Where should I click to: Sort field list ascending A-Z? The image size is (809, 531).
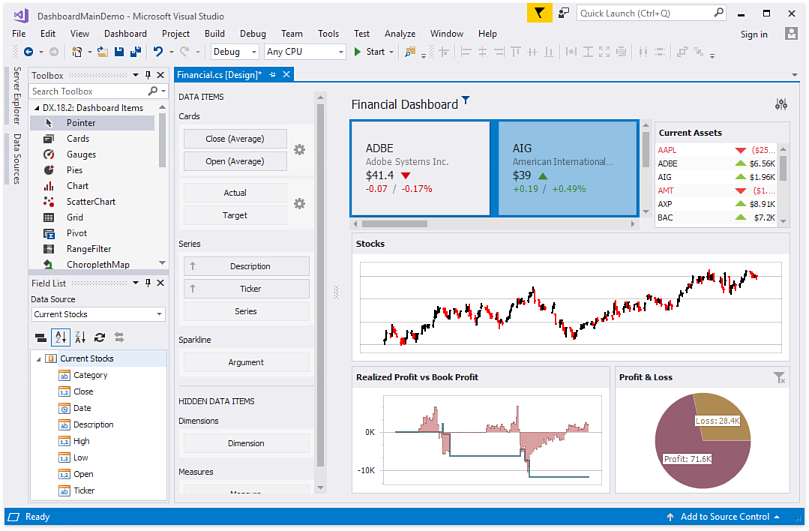point(60,337)
